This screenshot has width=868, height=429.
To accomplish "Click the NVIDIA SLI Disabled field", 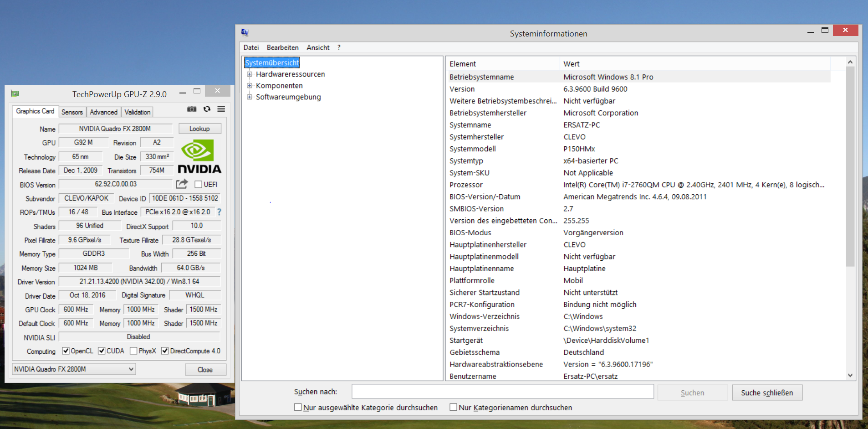I will click(x=139, y=336).
